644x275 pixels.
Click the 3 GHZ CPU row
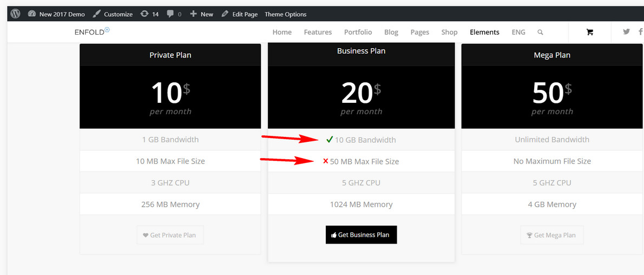point(170,182)
